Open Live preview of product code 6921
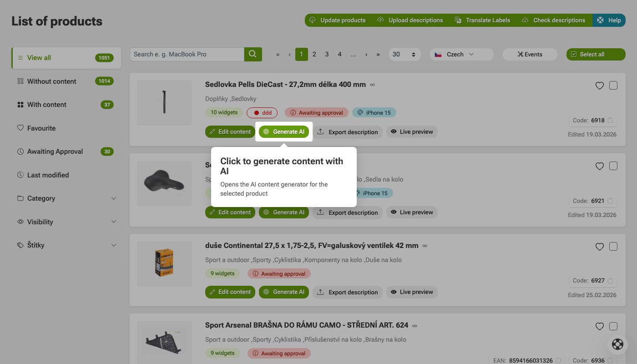 412,212
